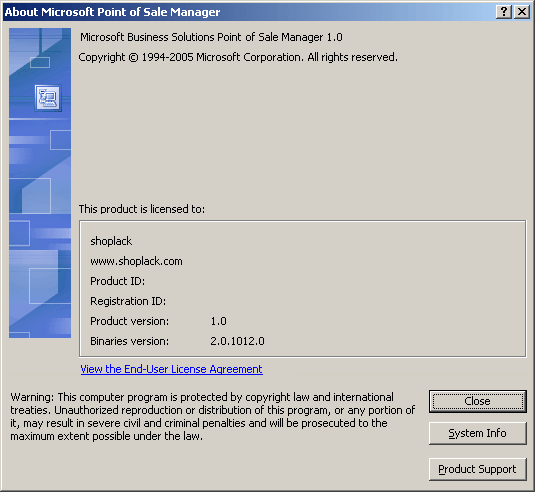Click the Registration ID label
535x492 pixels.
click(x=128, y=301)
